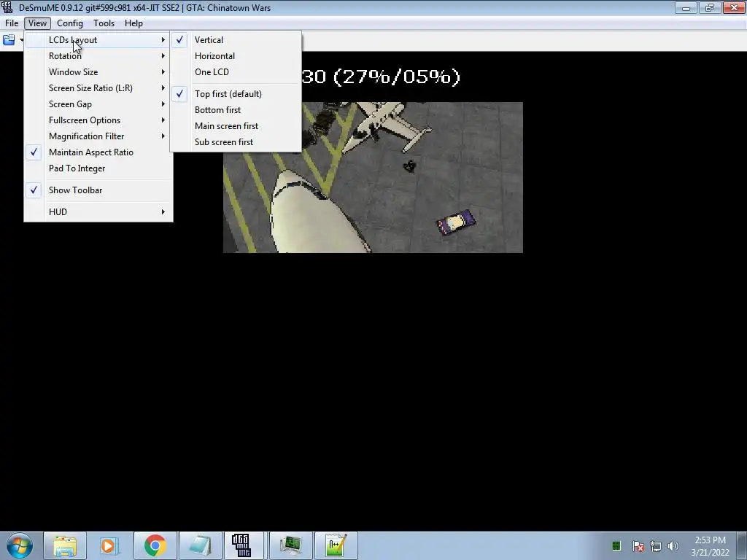
Task: Open the Tools menu
Action: pyautogui.click(x=104, y=23)
